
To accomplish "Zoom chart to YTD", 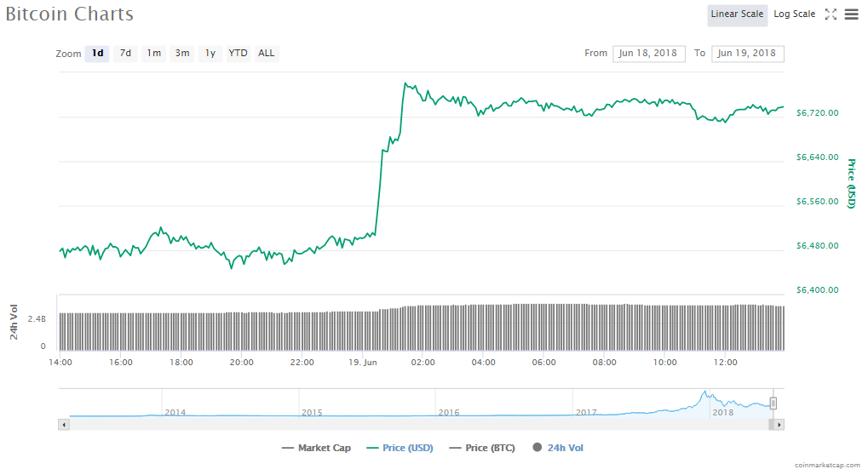I will (238, 54).
